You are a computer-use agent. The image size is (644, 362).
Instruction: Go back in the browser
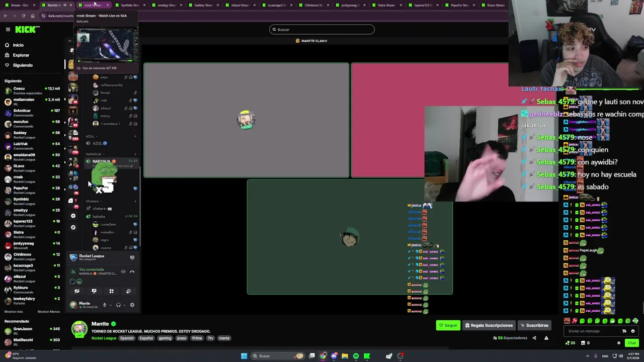6,16
